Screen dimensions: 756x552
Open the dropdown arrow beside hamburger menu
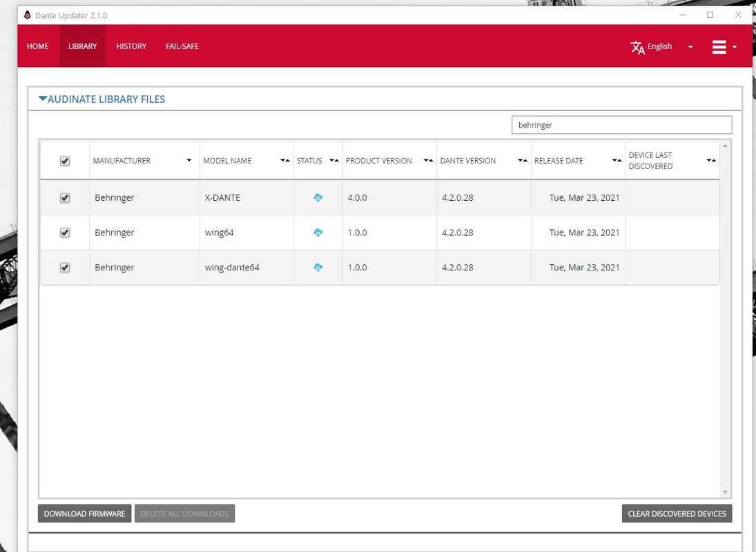point(735,47)
